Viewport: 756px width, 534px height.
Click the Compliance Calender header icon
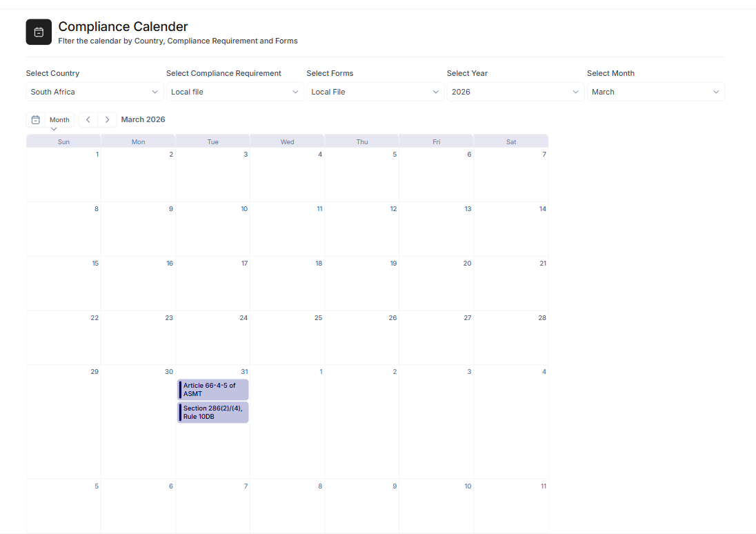click(x=38, y=32)
